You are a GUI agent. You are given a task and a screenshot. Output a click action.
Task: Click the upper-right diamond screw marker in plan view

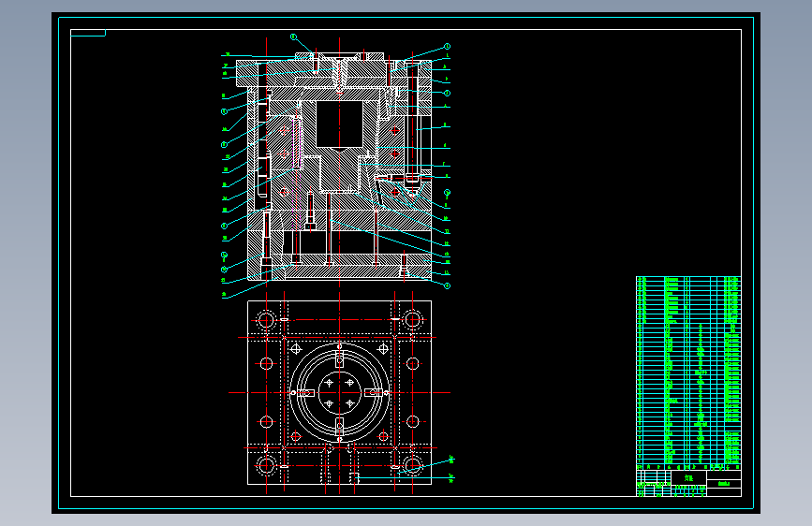[383, 349]
